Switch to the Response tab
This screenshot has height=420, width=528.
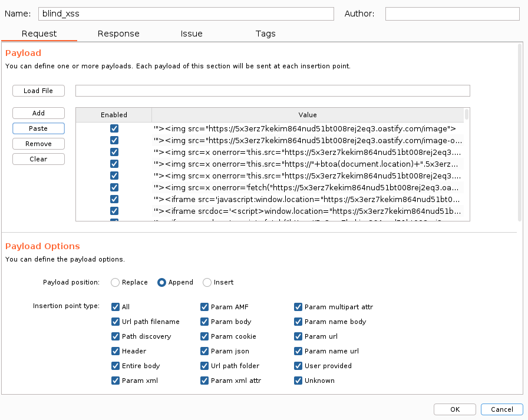click(118, 34)
